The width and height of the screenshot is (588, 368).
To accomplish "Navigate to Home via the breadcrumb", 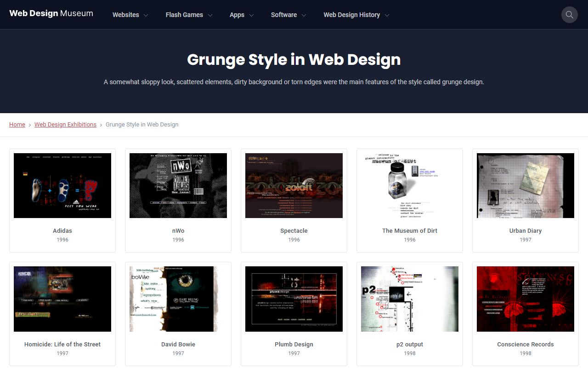I will click(17, 124).
